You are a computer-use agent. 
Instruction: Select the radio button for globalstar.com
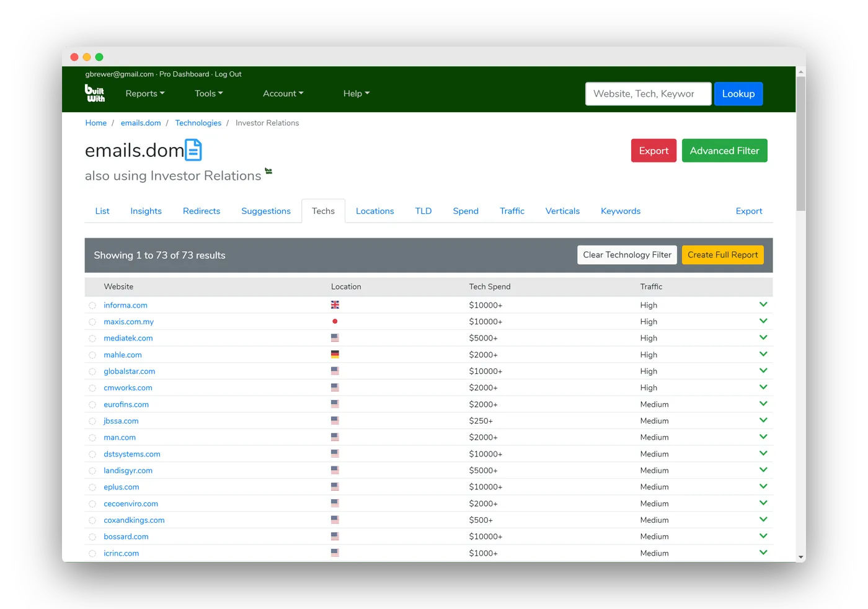(x=92, y=371)
